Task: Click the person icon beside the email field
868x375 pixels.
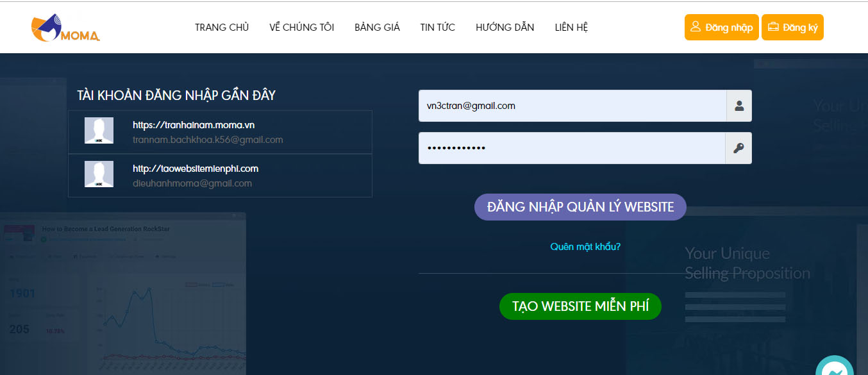Action: (x=739, y=106)
